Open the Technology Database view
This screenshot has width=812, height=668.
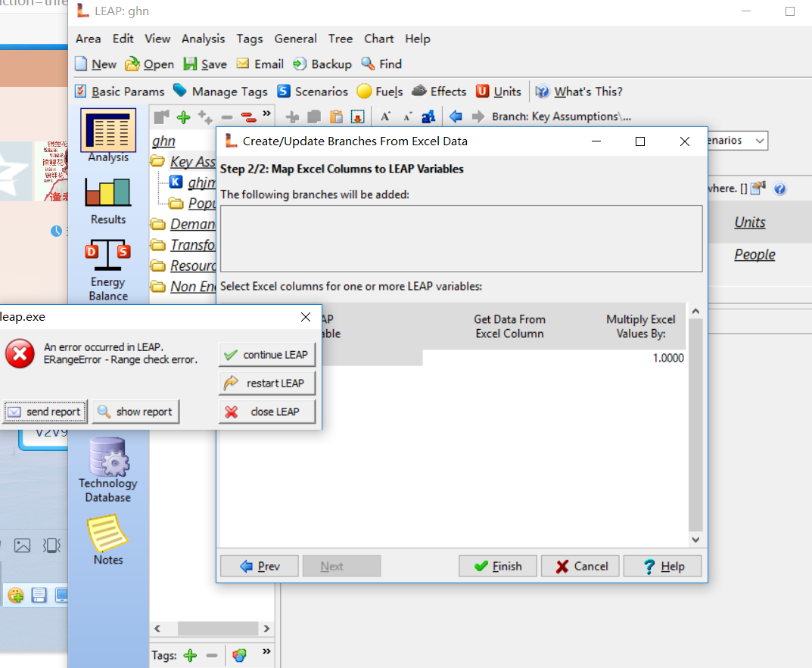[x=107, y=471]
